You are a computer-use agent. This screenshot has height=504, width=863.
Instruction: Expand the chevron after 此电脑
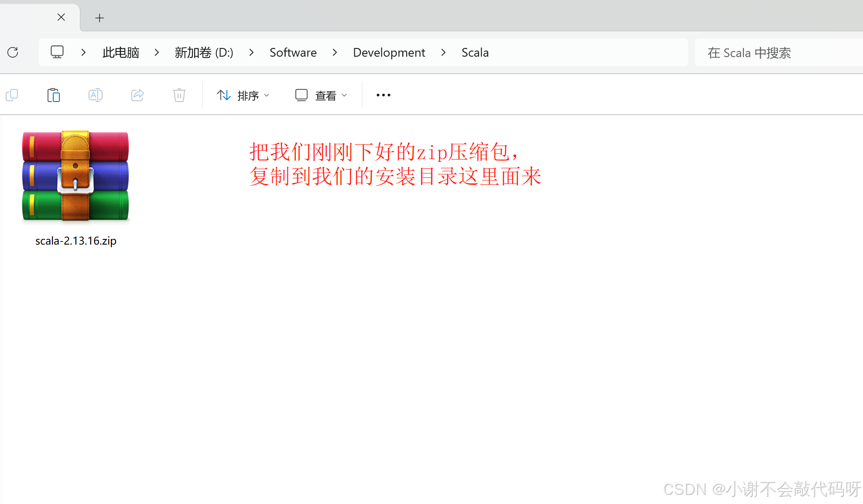(x=157, y=52)
